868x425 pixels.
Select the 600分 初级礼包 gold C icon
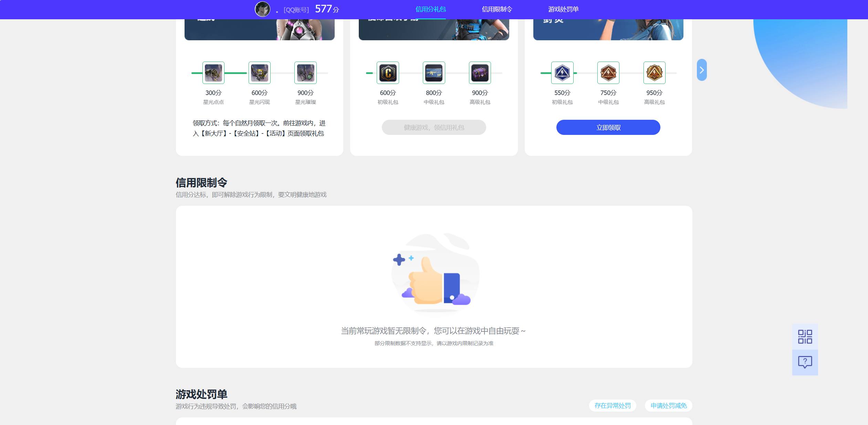click(x=388, y=73)
